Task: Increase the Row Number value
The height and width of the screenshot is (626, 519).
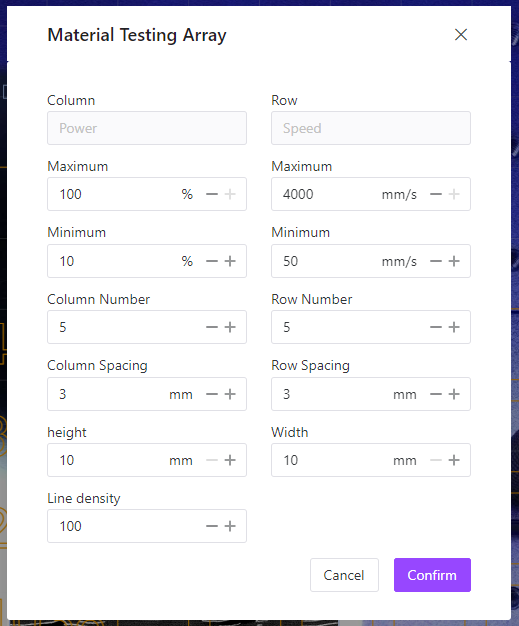Action: pos(454,327)
